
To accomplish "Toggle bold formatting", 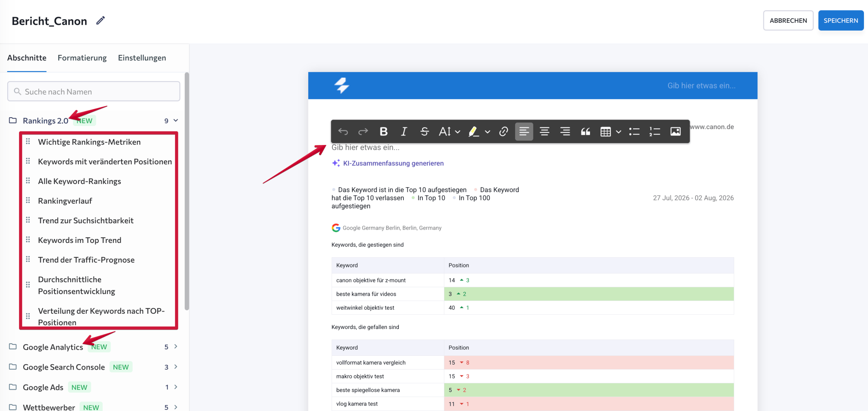I will [x=383, y=131].
